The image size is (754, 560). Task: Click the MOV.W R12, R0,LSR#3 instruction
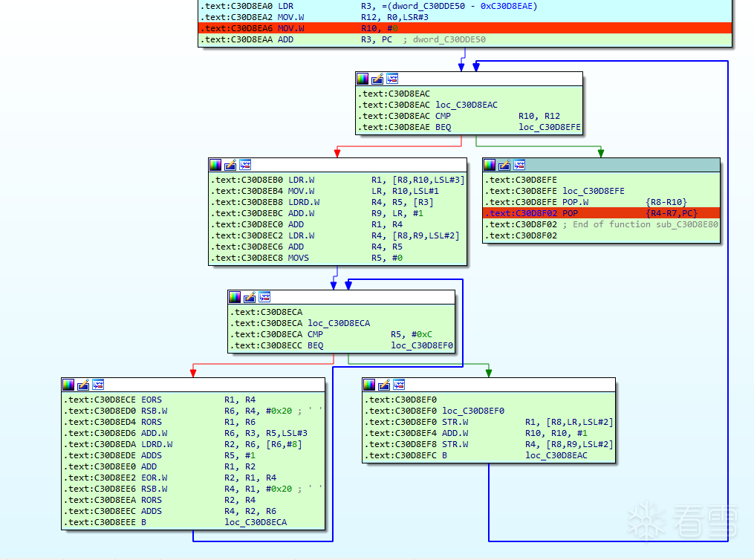[314, 17]
